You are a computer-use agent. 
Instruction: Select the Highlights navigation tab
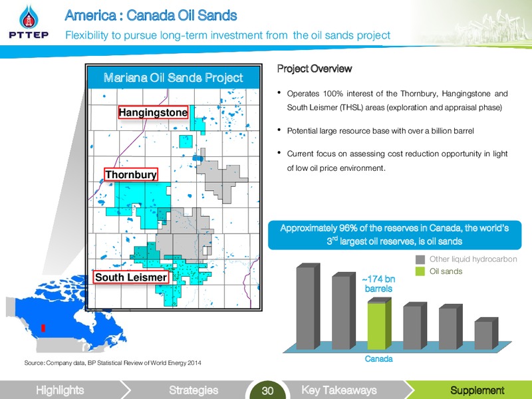pos(61,390)
